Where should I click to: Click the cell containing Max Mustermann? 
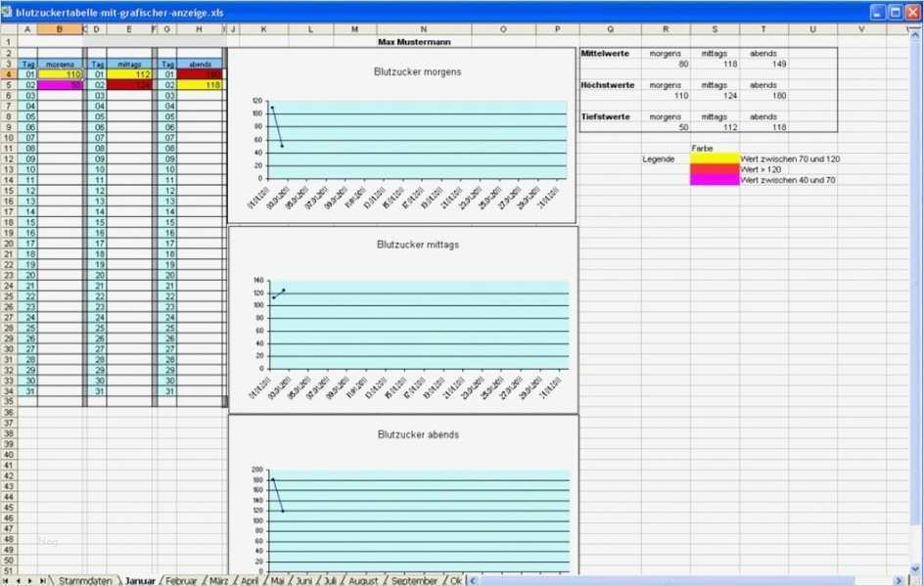click(x=416, y=43)
